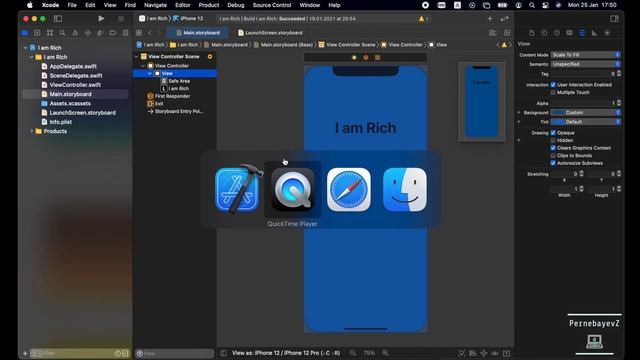The width and height of the screenshot is (640, 360).
Task: Go back in editor history
Action: coord(150,33)
